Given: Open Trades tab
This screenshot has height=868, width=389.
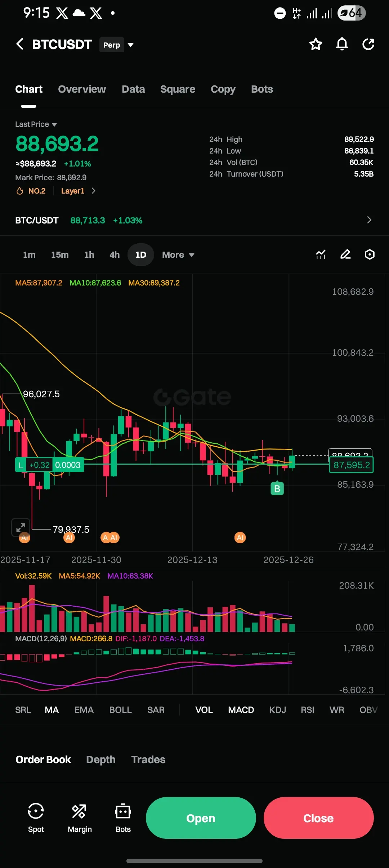Looking at the screenshot, I should [x=148, y=759].
